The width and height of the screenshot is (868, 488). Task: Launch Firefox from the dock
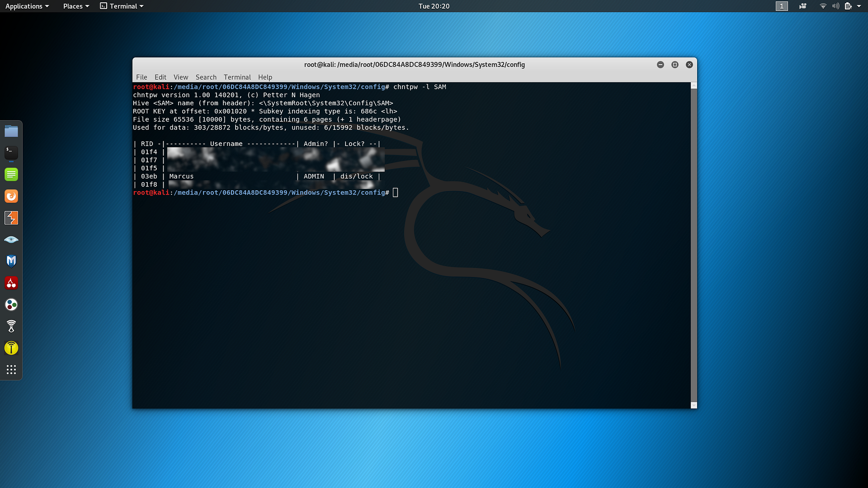pyautogui.click(x=11, y=196)
